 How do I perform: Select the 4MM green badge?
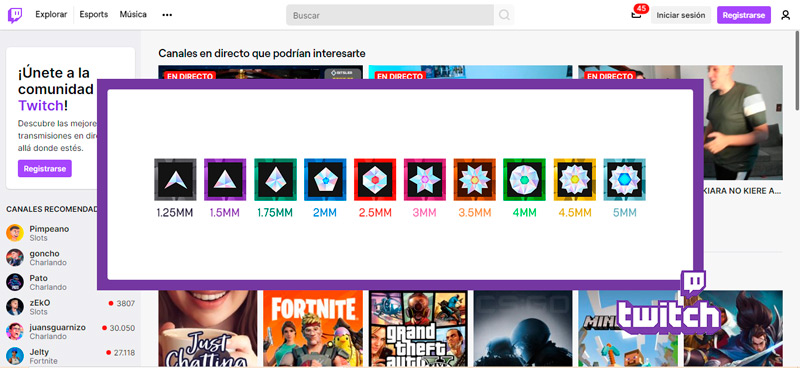click(x=524, y=179)
